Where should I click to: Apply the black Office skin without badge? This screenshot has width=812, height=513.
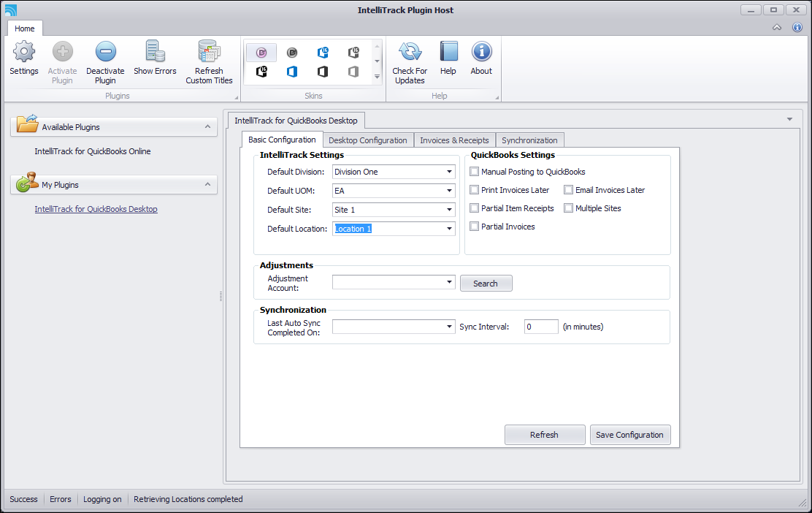(x=323, y=72)
